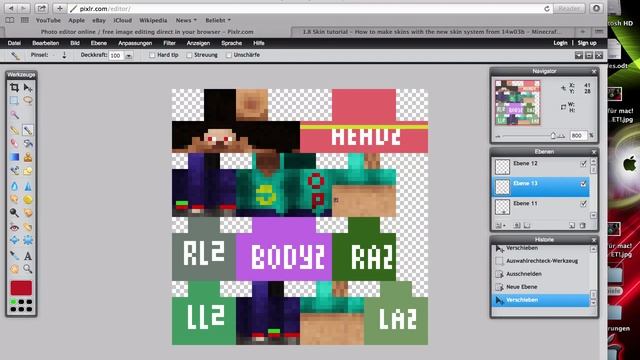The width and height of the screenshot is (640, 360).
Task: Open the layer settings dropdown in Ebenen
Action: coord(500,225)
